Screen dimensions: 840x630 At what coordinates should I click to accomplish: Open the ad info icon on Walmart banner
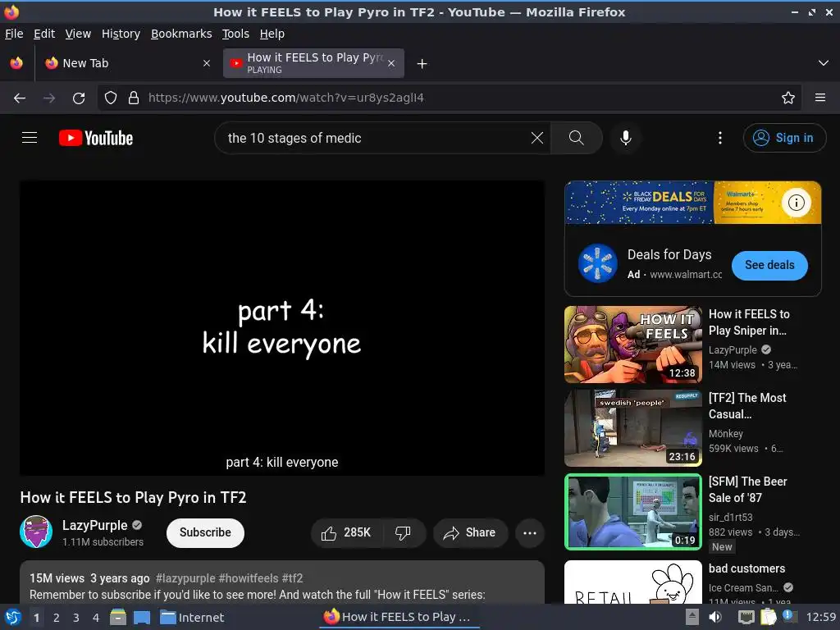click(x=796, y=203)
